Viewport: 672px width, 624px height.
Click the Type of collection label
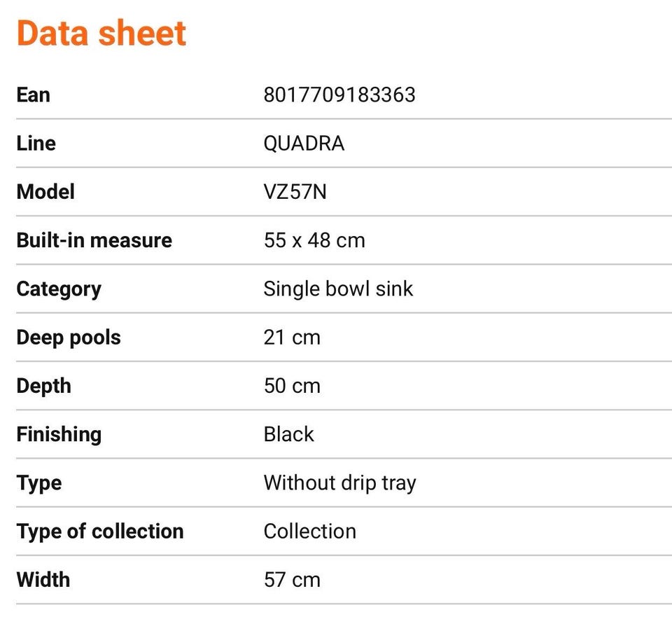pyautogui.click(x=100, y=532)
